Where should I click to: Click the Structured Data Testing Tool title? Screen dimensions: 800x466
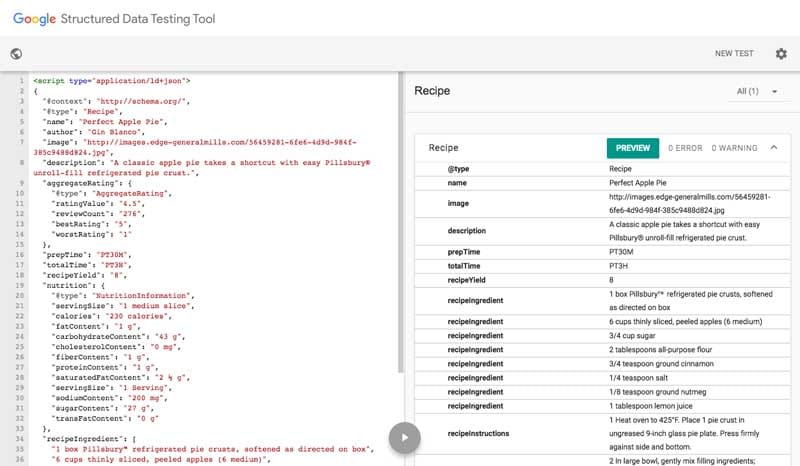(138, 19)
